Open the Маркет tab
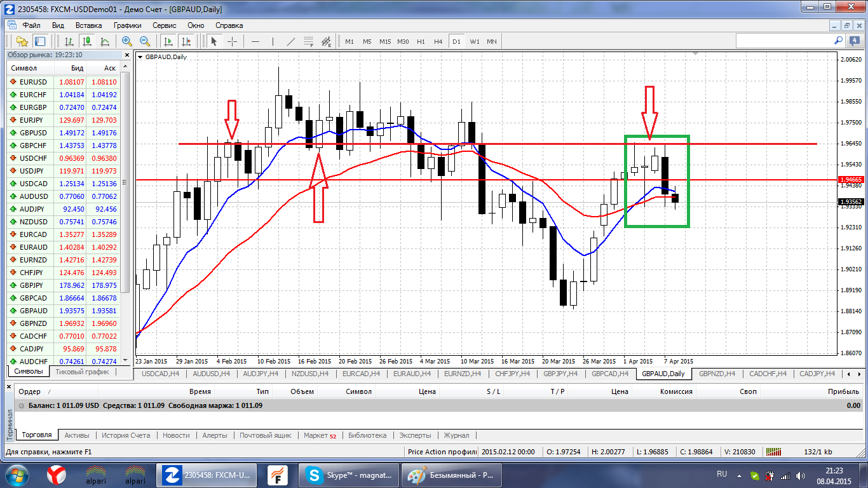Screen dimensions: 868x488 pyautogui.click(x=320, y=435)
